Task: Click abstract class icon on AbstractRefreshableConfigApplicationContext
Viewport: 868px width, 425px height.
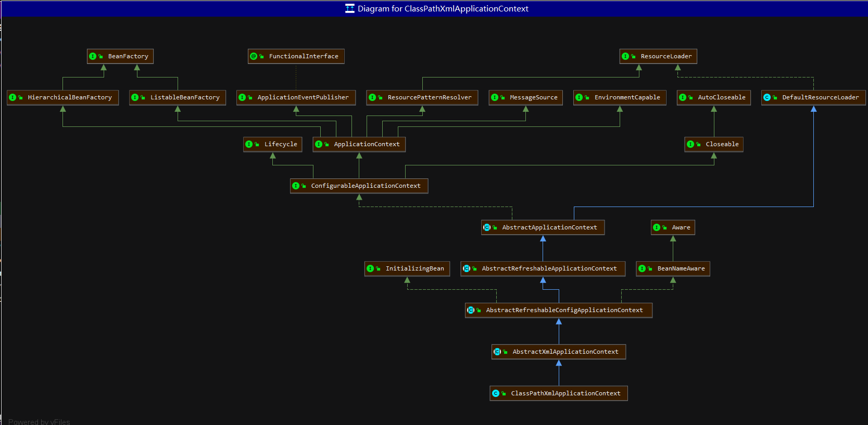Action: coord(471,310)
